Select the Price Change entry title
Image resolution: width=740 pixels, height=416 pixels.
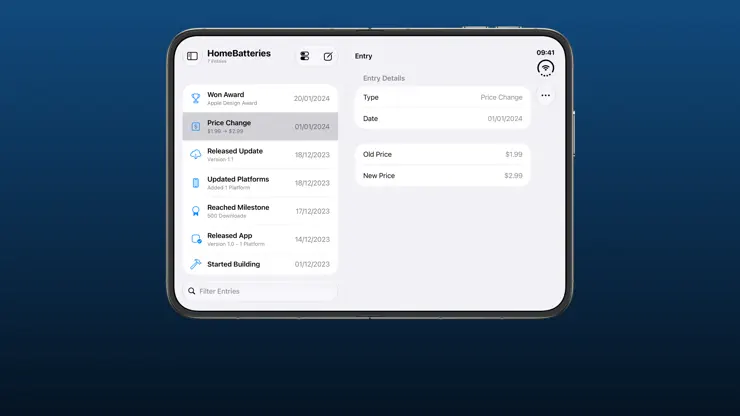pos(229,123)
